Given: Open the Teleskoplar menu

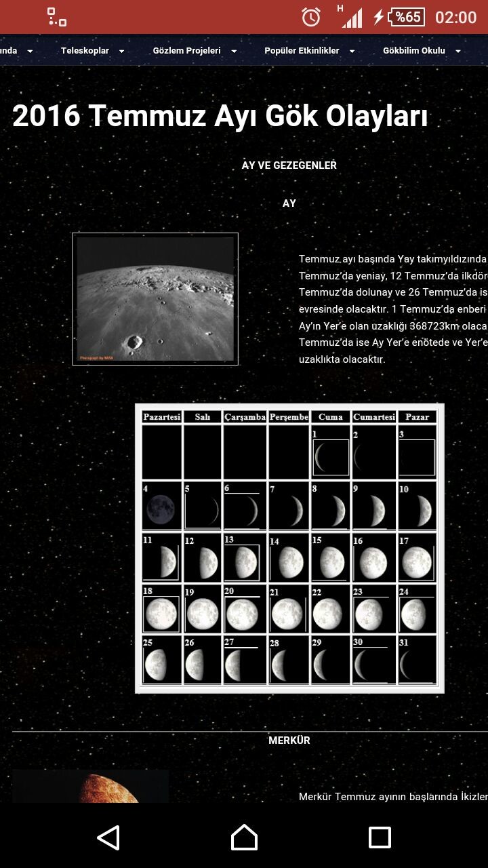Looking at the screenshot, I should point(85,51).
